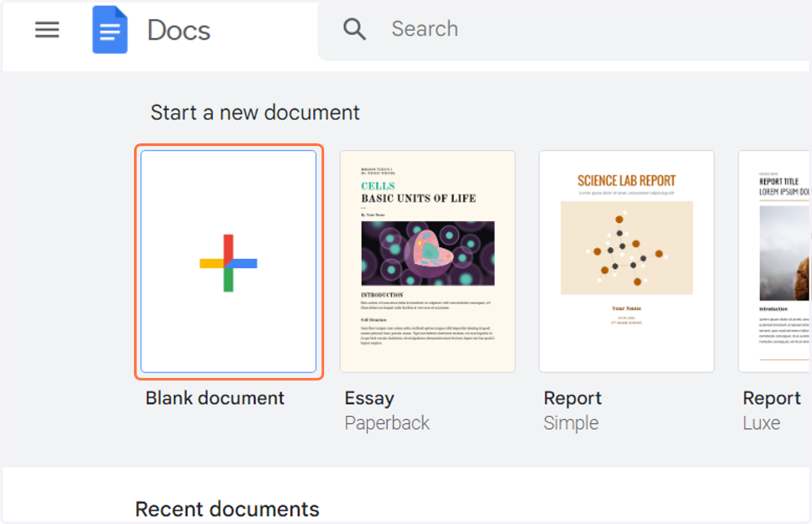Screen dimensions: 812x524
Task: Click the 'Start a new document' heading
Action: click(255, 112)
